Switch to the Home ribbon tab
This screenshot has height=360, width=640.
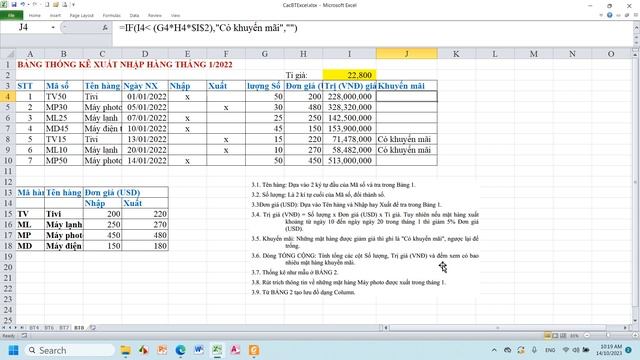(x=35, y=15)
